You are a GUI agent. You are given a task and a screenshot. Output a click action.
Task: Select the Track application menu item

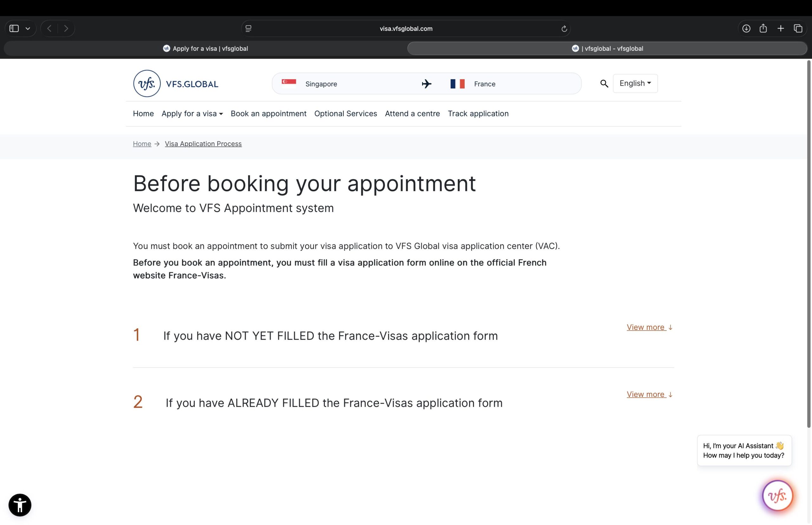point(478,113)
